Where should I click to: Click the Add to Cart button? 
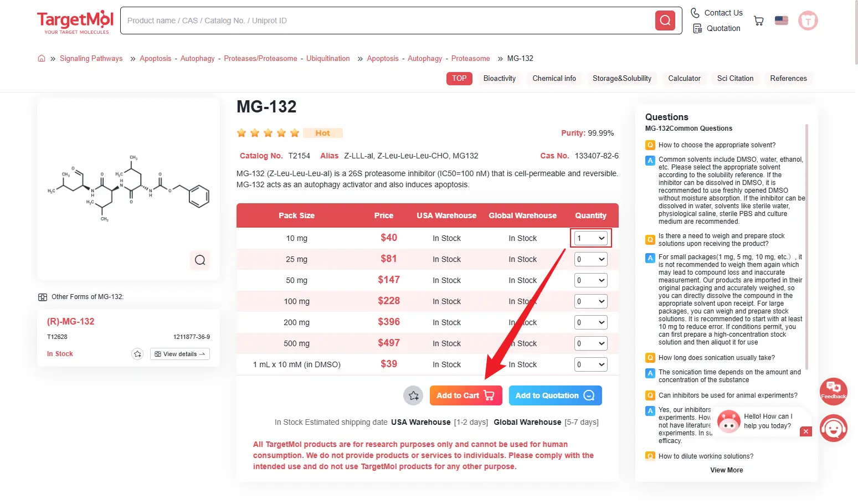pyautogui.click(x=465, y=395)
